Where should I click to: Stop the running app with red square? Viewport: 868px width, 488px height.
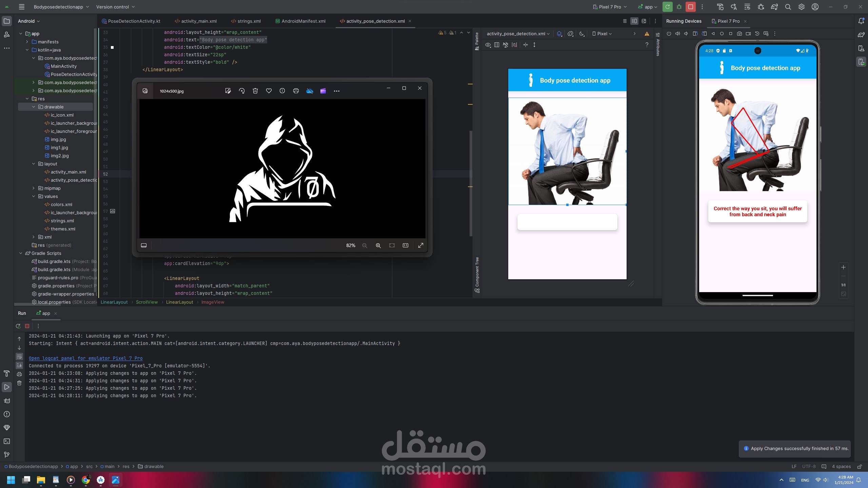[690, 7]
